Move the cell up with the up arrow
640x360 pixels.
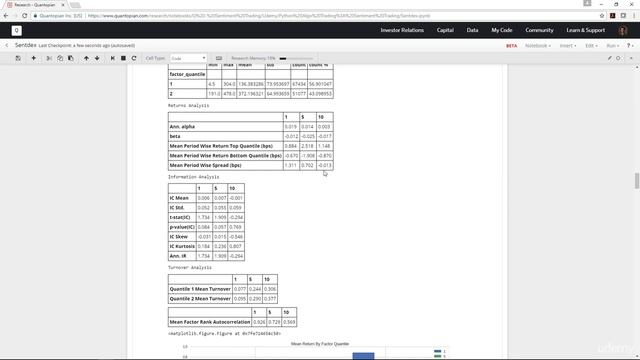[x=86, y=58]
